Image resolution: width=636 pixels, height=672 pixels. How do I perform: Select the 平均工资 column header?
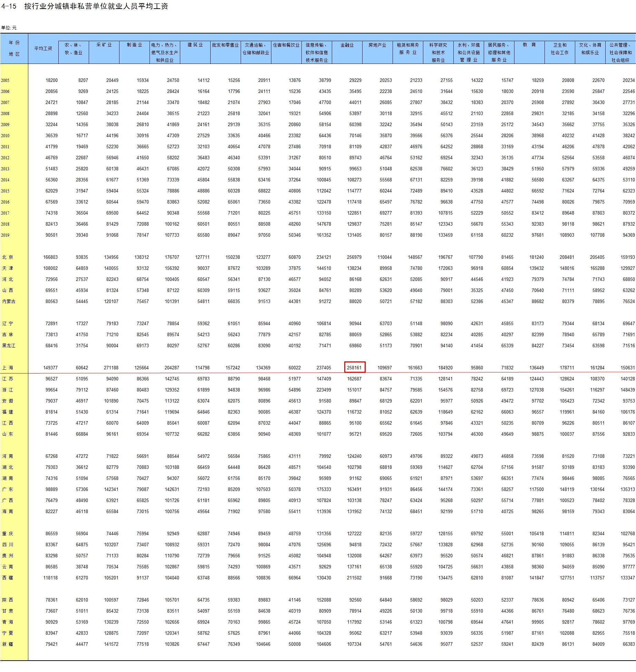(x=43, y=48)
